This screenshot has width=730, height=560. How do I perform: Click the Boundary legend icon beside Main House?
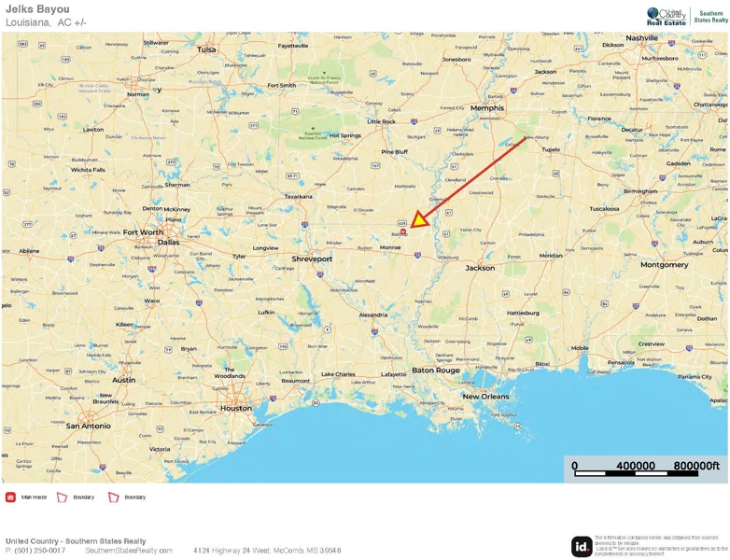coord(62,497)
